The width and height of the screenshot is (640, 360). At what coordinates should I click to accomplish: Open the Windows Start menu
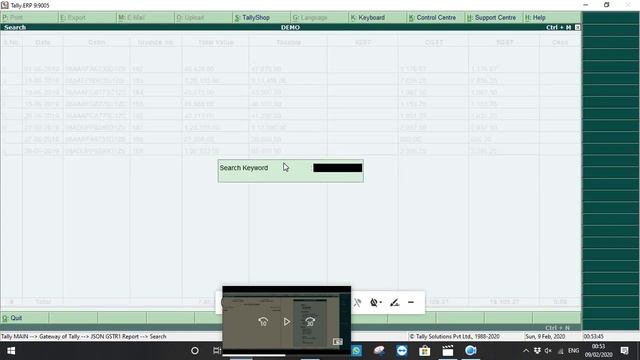[x=11, y=351]
